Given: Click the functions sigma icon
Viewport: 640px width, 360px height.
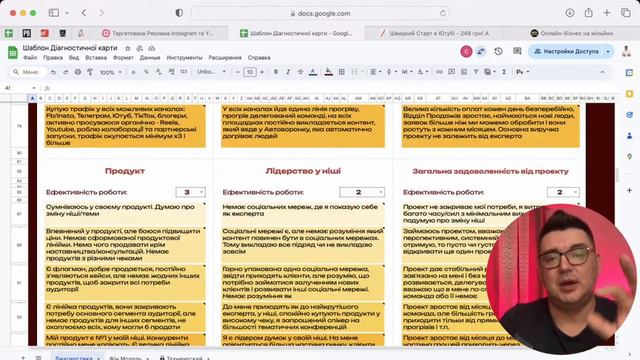Looking at the screenshot, I should 504,72.
